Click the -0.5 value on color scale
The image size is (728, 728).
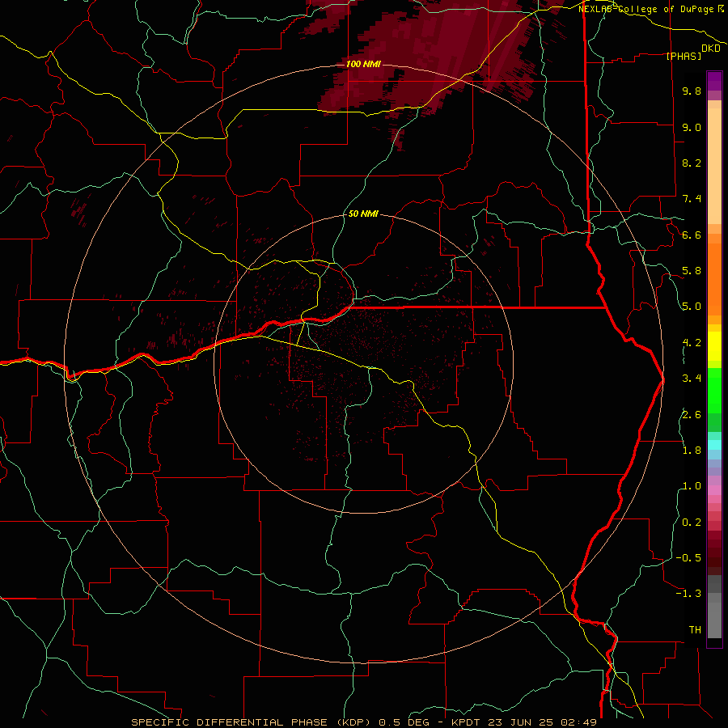(x=688, y=558)
